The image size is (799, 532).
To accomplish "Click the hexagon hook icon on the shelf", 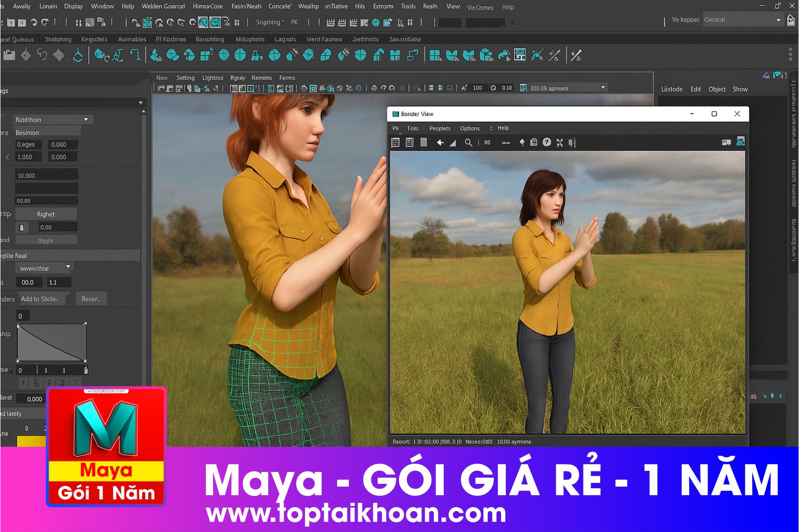I will (78, 56).
